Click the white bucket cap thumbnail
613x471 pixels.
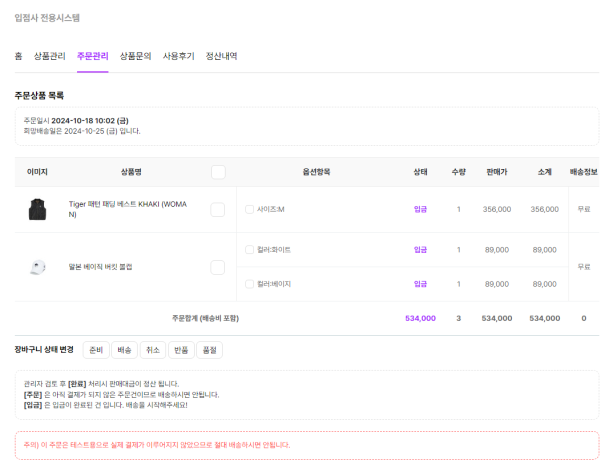tap(38, 267)
